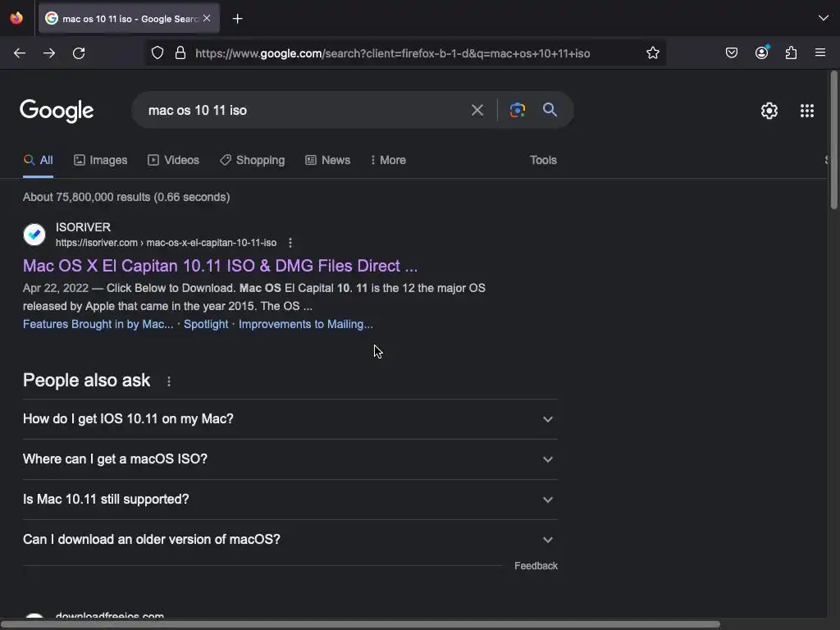Expand How do I get IOS 10.11 on my Mac
Screen dimensions: 840x630
point(290,419)
